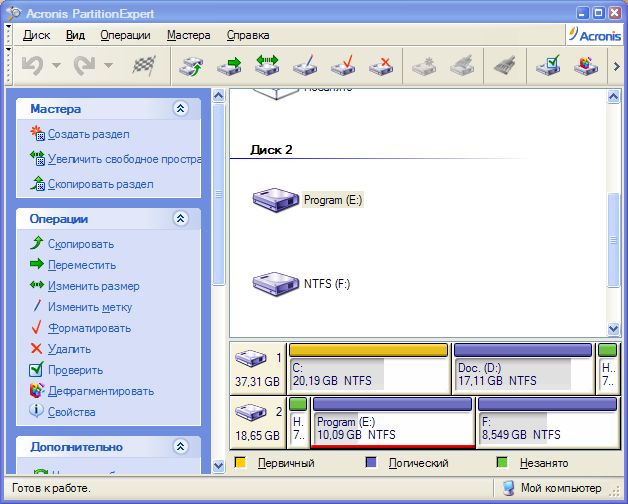The height and width of the screenshot is (504, 628).
Task: Click the Проверить link
Action: pos(75,370)
